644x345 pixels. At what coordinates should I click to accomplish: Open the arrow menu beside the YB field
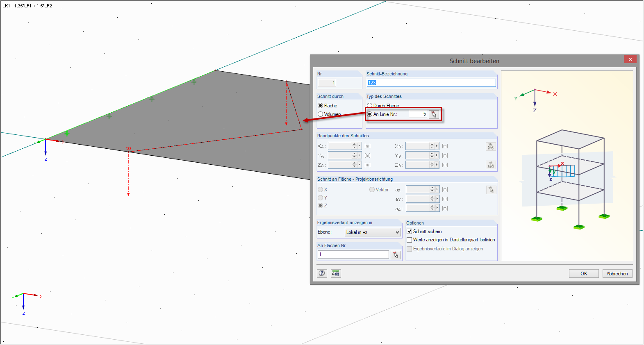[437, 155]
